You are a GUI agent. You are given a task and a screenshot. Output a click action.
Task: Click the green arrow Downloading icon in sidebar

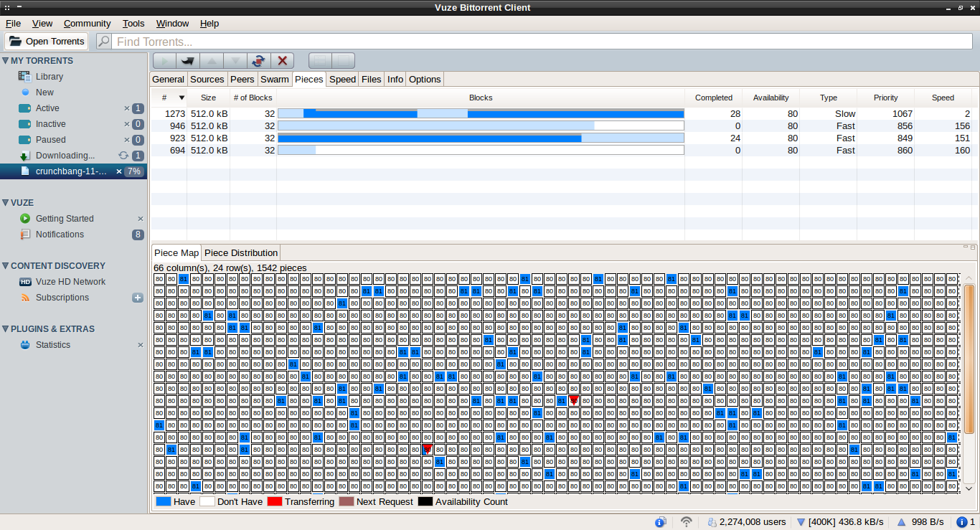24,156
